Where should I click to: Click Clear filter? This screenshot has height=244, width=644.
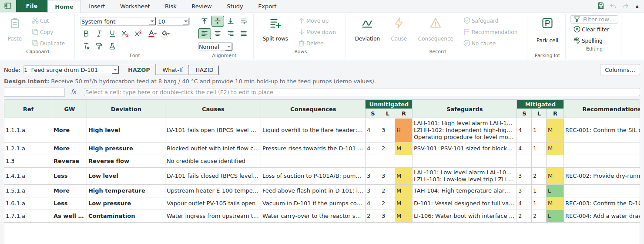coord(591,30)
